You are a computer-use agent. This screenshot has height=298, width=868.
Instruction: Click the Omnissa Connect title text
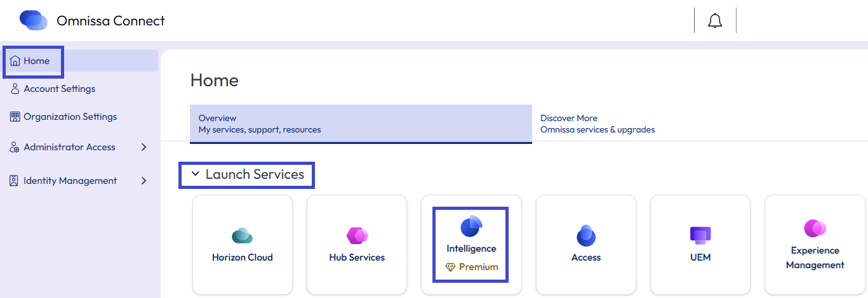click(110, 21)
